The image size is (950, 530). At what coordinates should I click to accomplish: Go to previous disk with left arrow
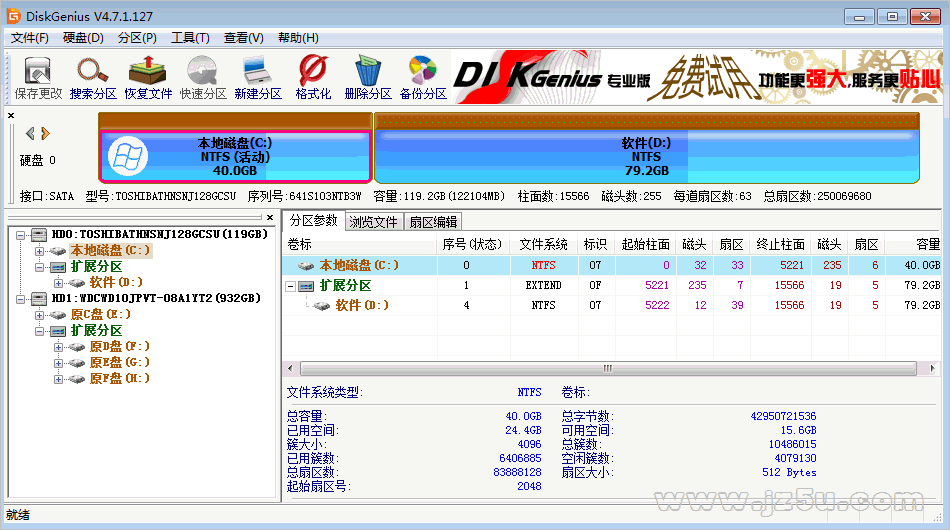[30, 133]
